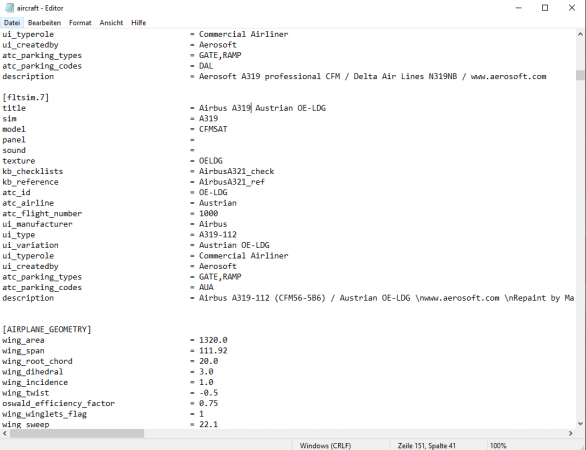Open the Datei menu

pyautogui.click(x=12, y=23)
